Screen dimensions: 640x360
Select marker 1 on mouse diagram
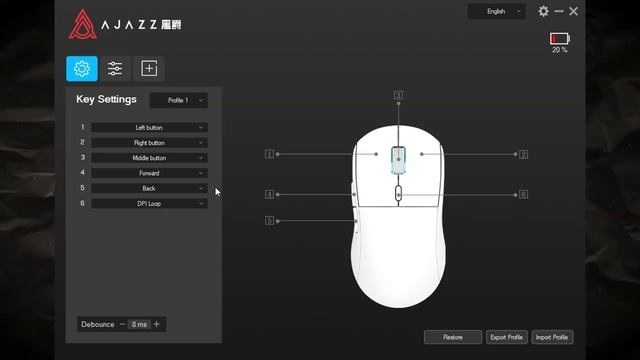[269, 154]
